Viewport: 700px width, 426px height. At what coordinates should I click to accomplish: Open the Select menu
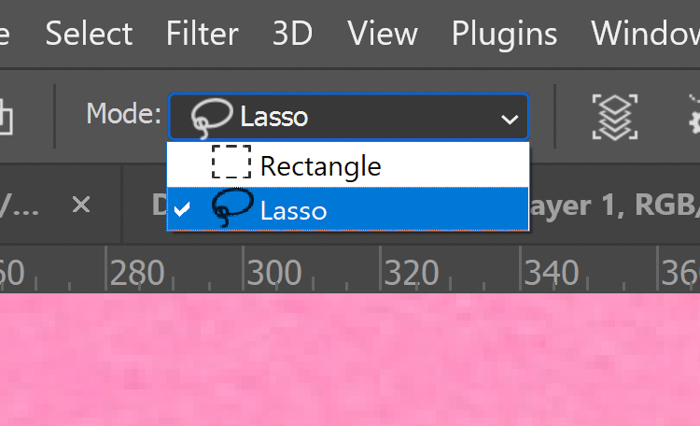[x=89, y=34]
